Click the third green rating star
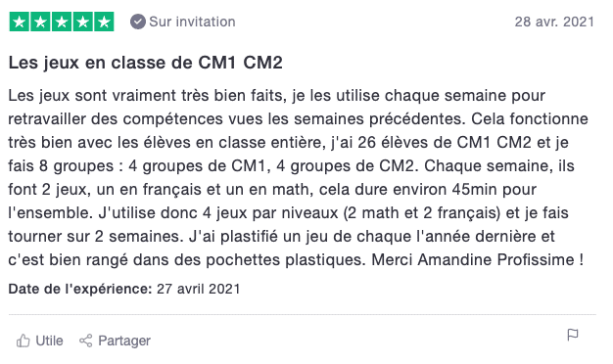The height and width of the screenshot is (364, 613). tap(62, 22)
